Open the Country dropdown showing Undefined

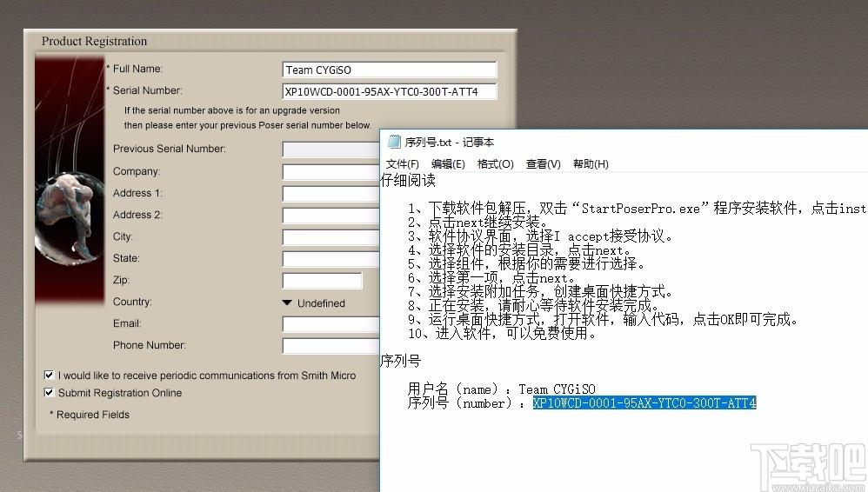point(313,303)
